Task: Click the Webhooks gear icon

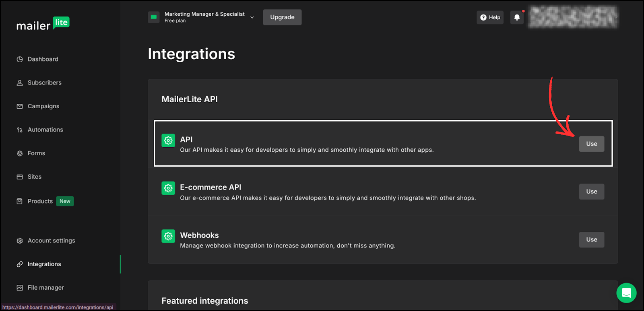Action: point(168,236)
